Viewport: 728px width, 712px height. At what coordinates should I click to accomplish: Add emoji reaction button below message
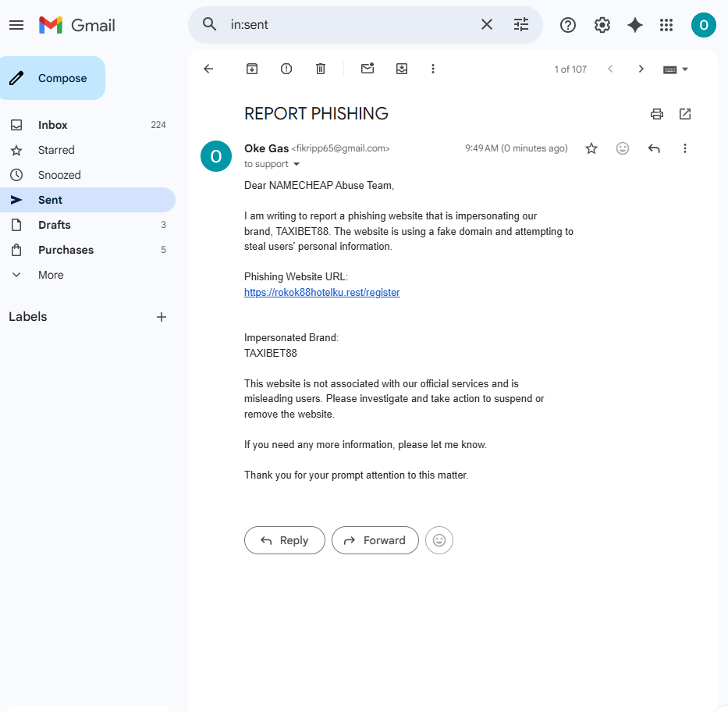[439, 540]
